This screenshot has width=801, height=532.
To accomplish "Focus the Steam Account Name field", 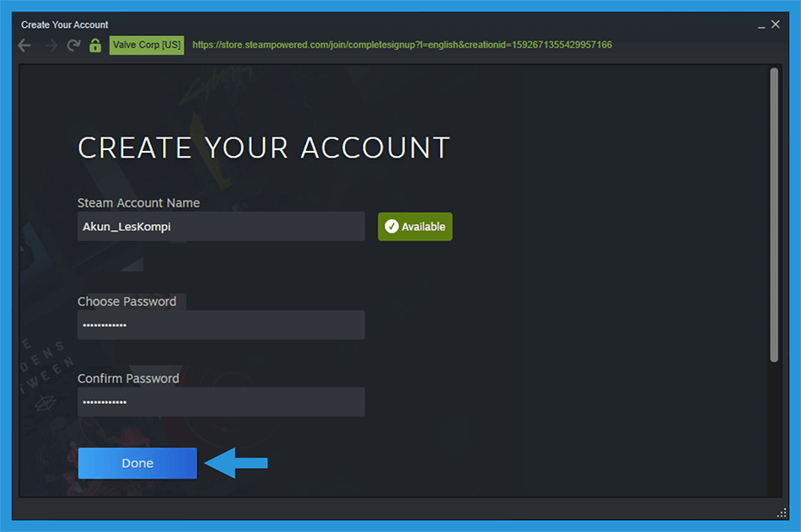I will click(x=221, y=227).
